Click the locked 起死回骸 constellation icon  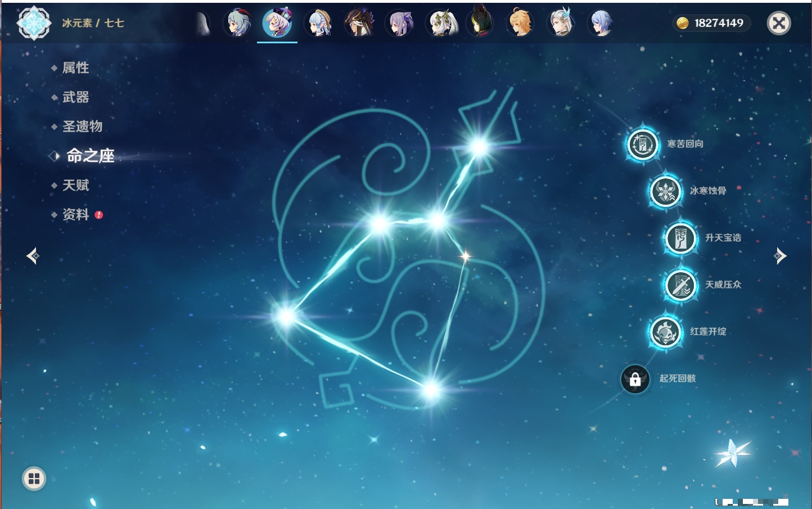tap(635, 379)
